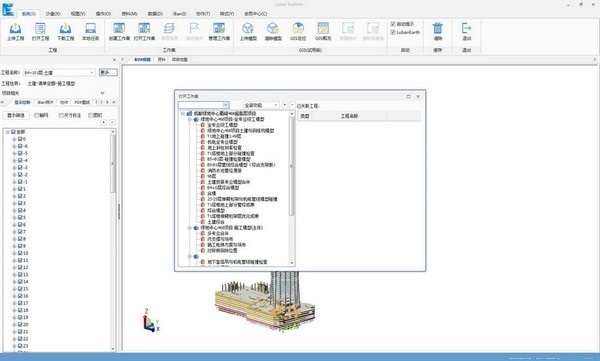Click the trash-can clear cache icon

[438, 31]
